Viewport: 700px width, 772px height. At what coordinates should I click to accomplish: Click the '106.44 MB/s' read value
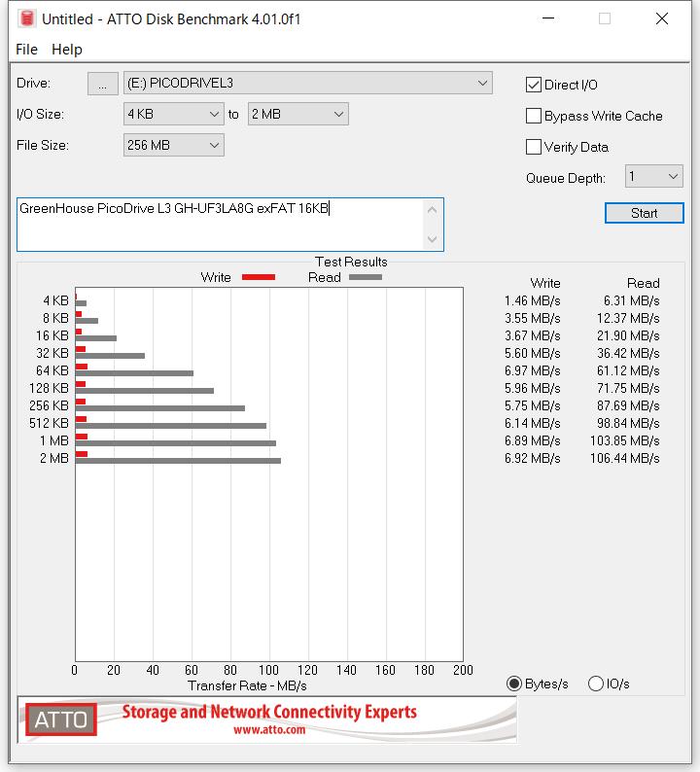625,458
